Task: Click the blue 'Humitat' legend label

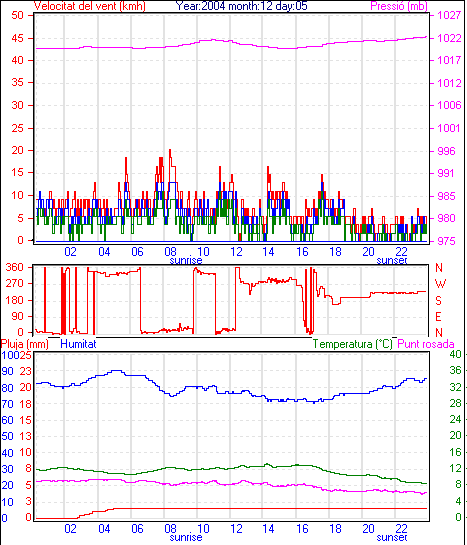Action: [78, 344]
